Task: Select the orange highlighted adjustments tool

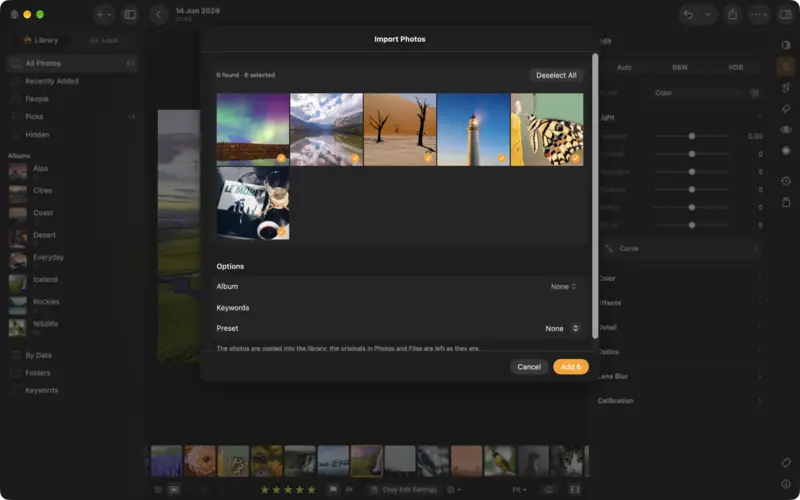Action: click(x=786, y=66)
